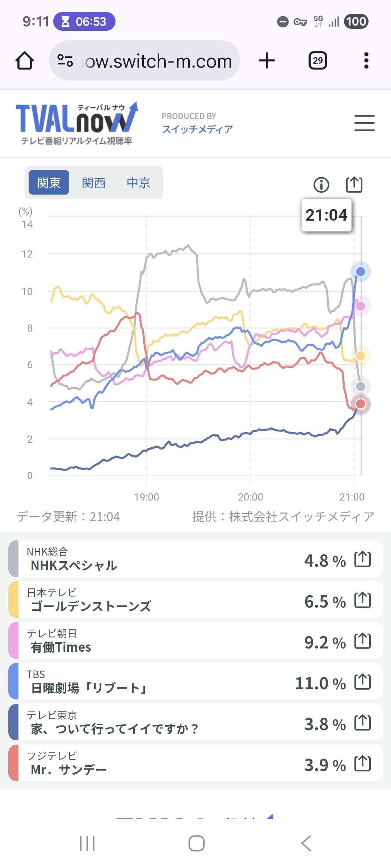
Task: Switch to the 中京 region tab
Action: coord(138,183)
